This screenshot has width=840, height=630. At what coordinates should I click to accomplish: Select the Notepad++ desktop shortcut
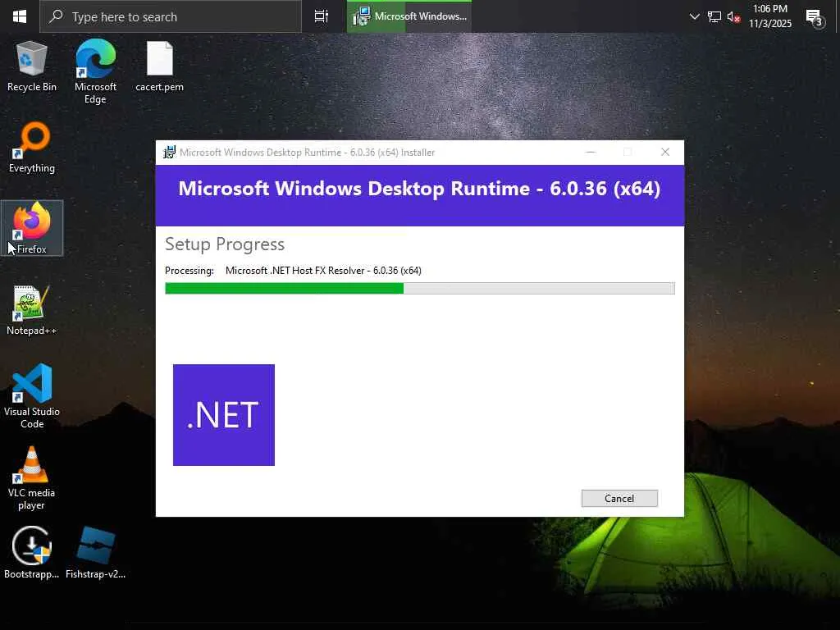[32, 309]
